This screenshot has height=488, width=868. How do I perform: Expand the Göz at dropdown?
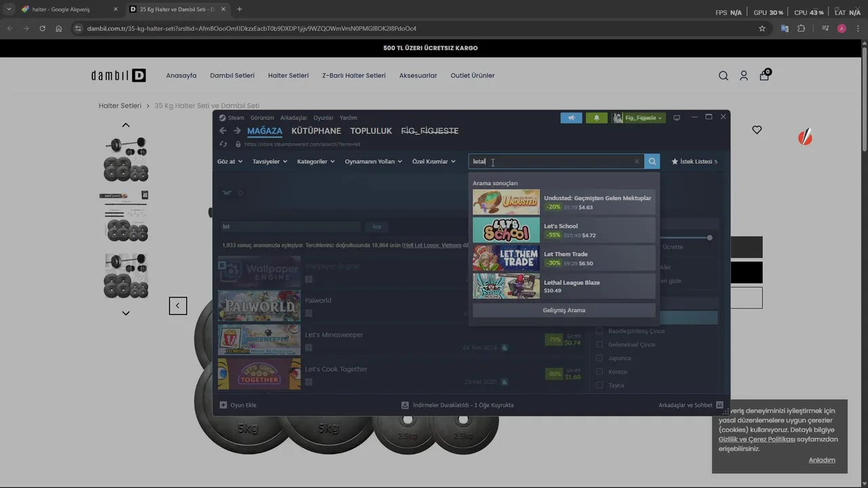(230, 161)
